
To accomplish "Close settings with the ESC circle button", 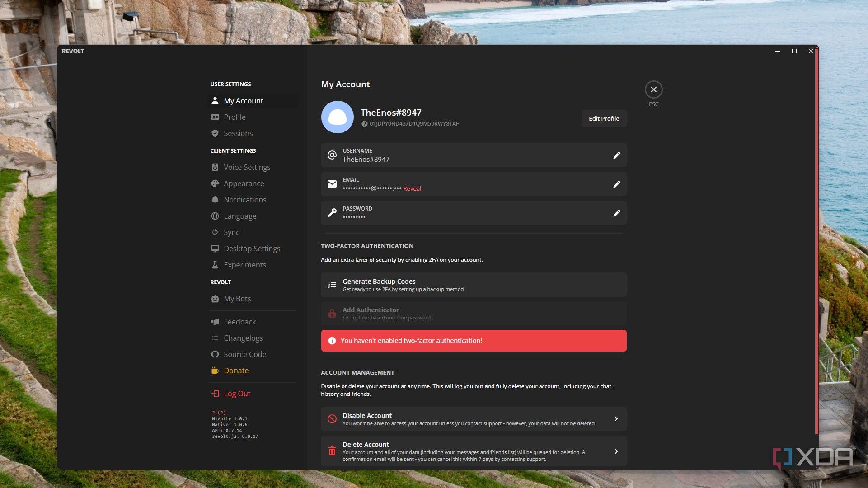I will click(x=653, y=89).
